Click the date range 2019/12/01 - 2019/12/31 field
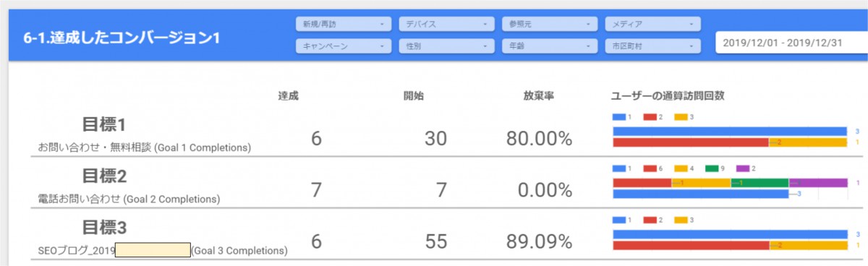Screen dimensions: 868x266 (x=791, y=43)
